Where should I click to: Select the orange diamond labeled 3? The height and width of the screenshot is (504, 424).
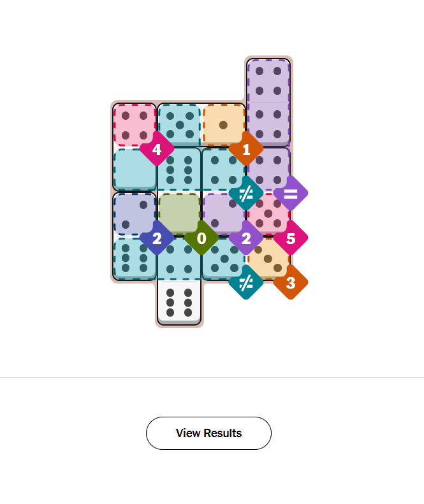(x=291, y=282)
